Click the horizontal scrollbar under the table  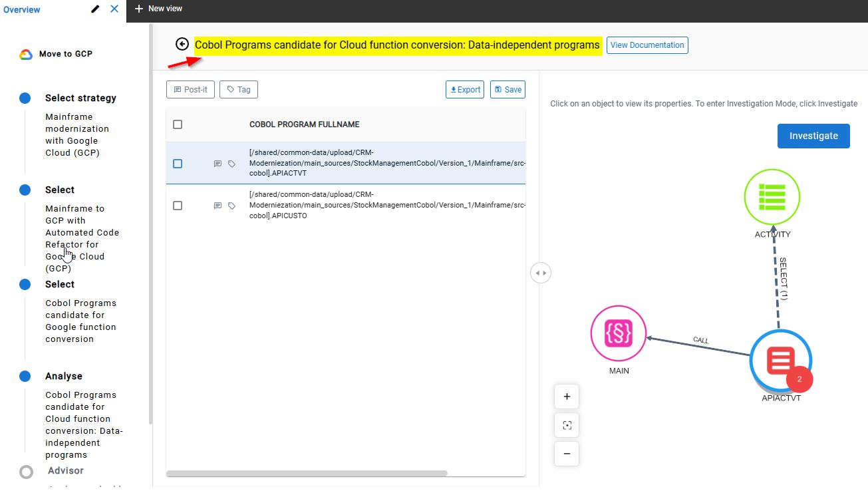(x=307, y=474)
